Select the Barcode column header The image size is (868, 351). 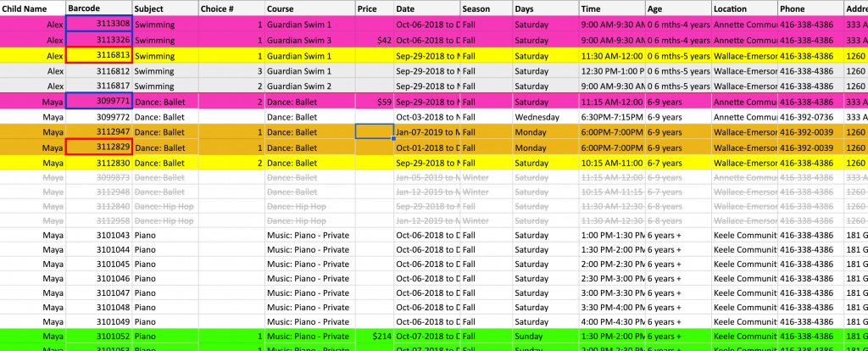(98, 8)
